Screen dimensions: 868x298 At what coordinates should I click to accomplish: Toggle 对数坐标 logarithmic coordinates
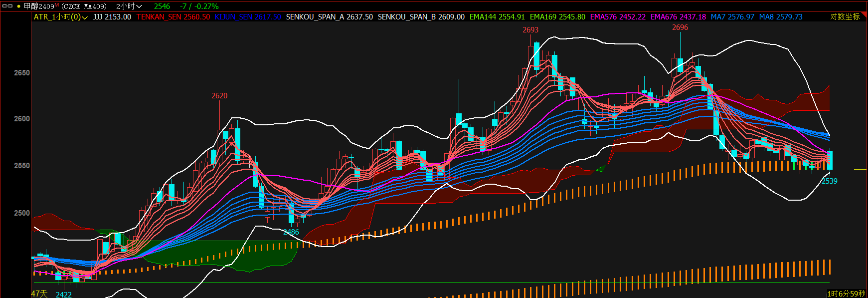845,17
